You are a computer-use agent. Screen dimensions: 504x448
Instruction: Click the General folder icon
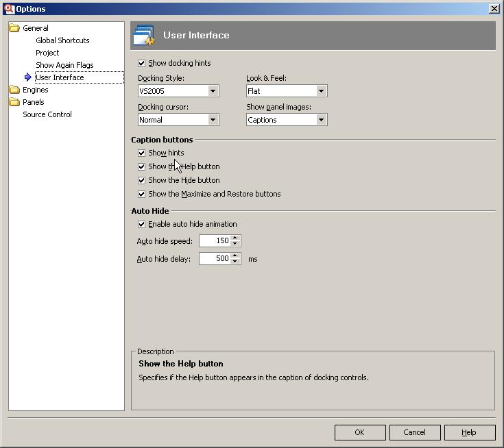[14, 28]
